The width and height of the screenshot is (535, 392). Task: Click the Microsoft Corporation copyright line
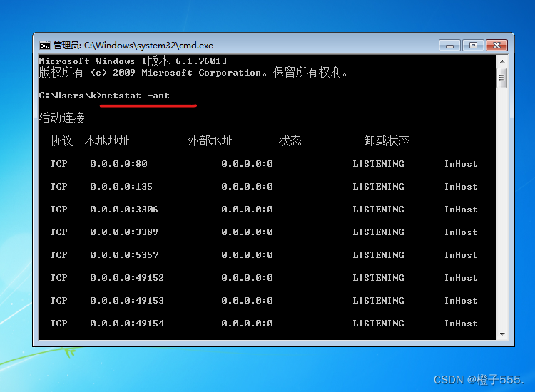[x=193, y=72]
